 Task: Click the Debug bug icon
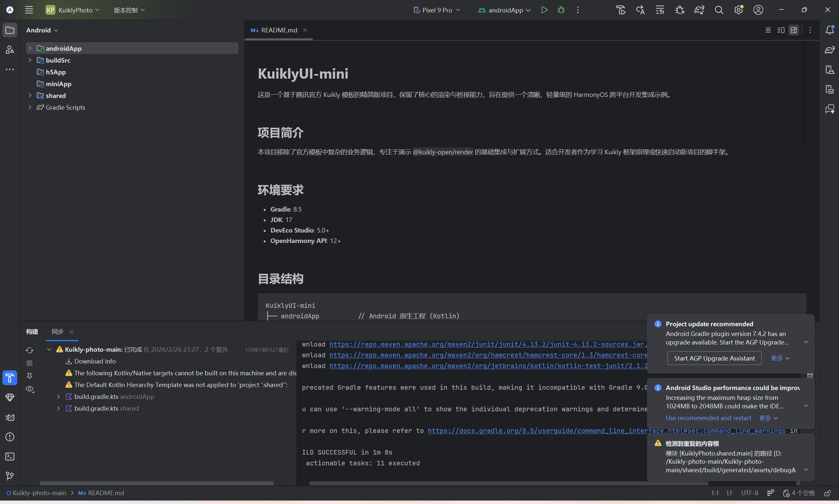pos(561,10)
